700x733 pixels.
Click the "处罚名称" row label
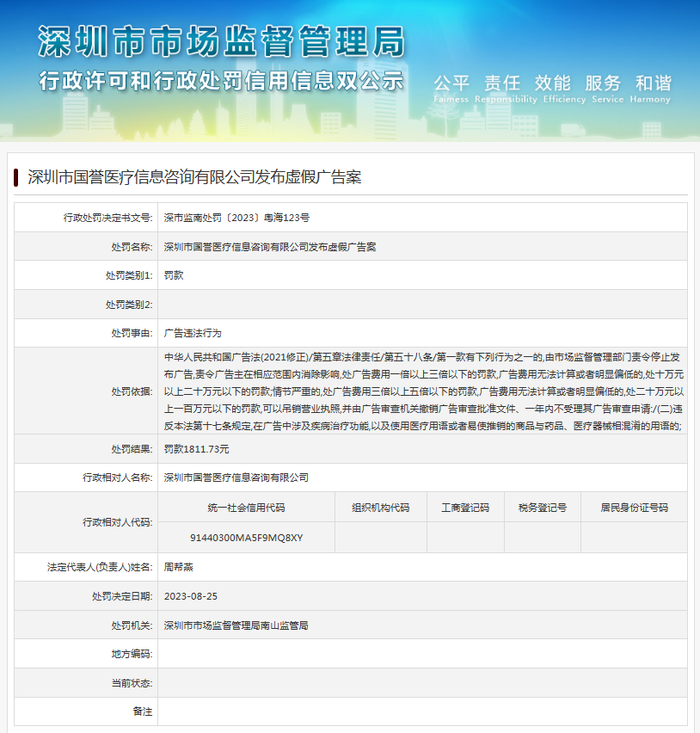point(132,247)
